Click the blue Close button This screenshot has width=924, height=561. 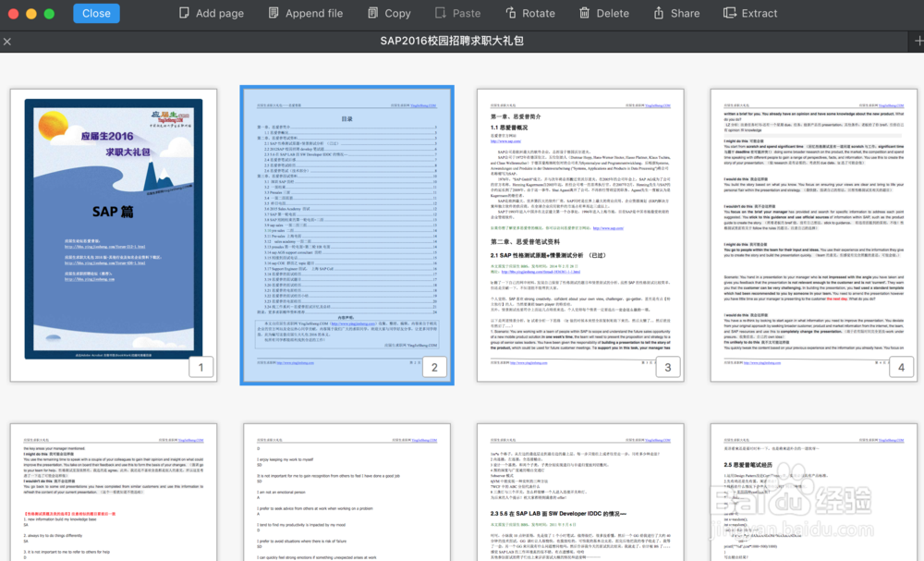click(96, 13)
